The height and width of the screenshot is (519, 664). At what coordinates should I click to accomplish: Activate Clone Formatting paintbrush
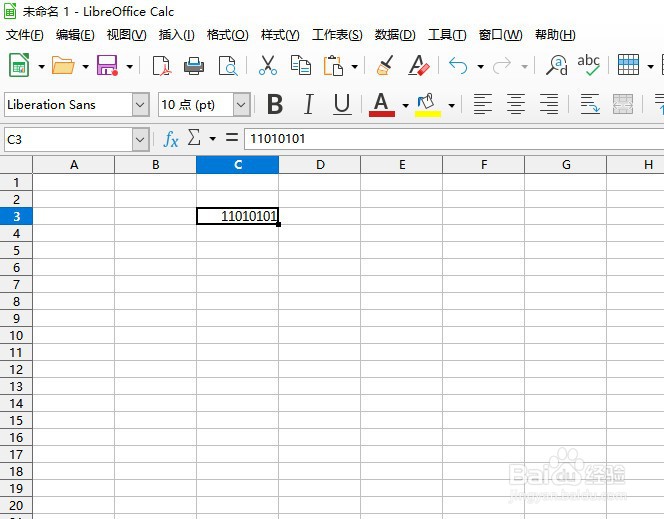385,65
